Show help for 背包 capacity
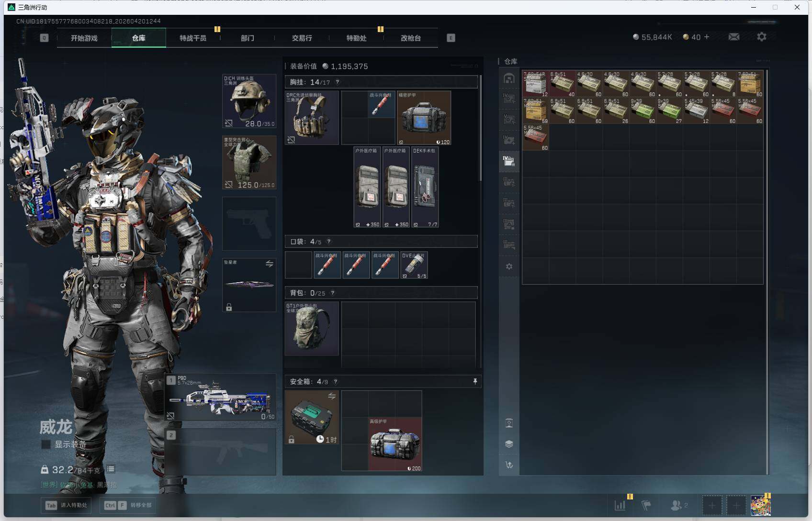Viewport: 812px width, 521px height. click(x=333, y=293)
